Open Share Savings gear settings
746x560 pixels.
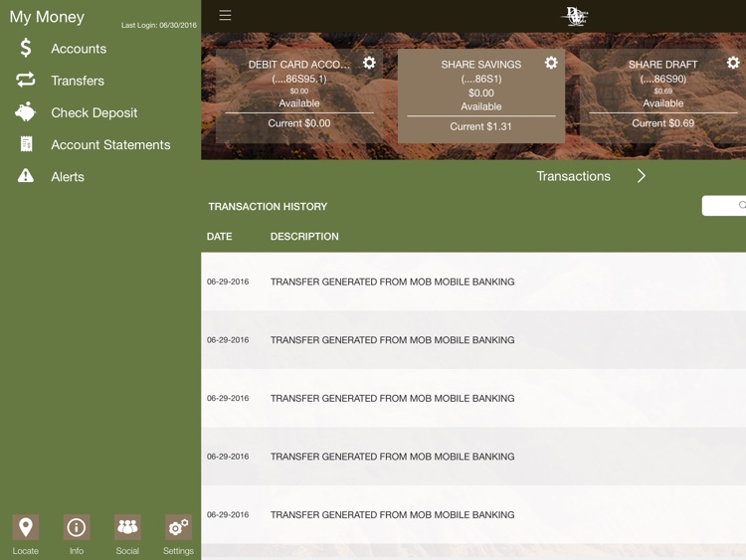pos(551,63)
